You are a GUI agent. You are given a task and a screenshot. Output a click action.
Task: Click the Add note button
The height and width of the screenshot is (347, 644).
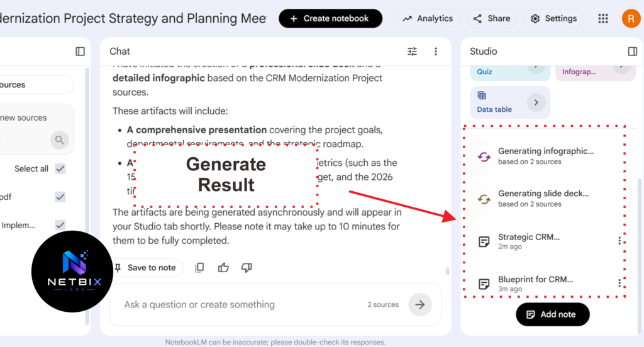(x=553, y=314)
